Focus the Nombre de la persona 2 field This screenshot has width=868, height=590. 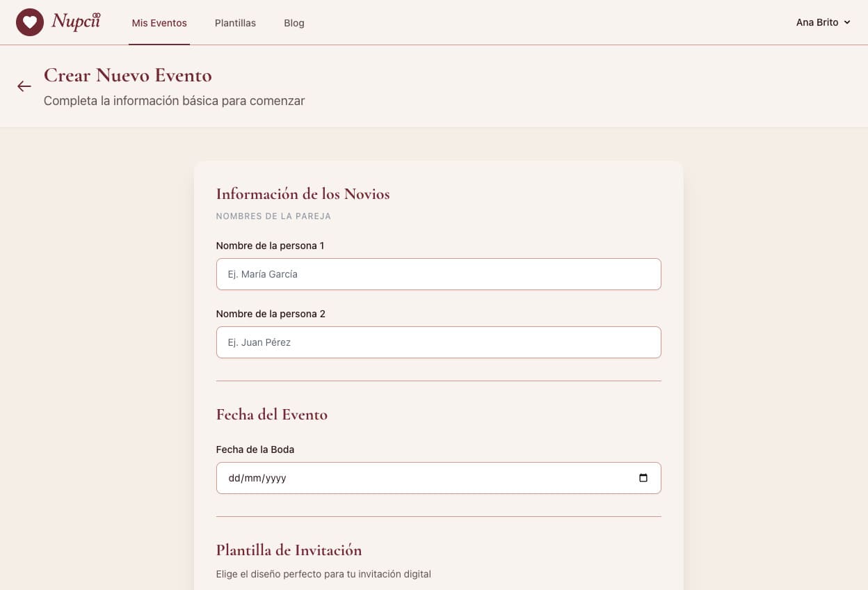pos(438,342)
